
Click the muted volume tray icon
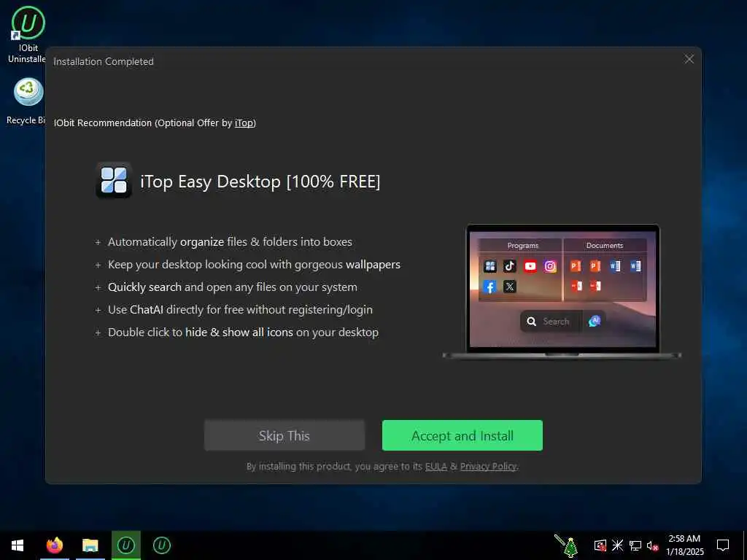point(652,545)
